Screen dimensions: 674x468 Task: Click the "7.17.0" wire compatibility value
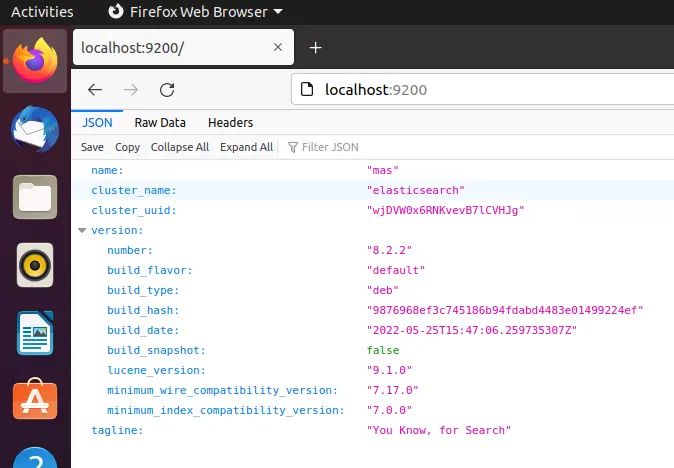[392, 390]
